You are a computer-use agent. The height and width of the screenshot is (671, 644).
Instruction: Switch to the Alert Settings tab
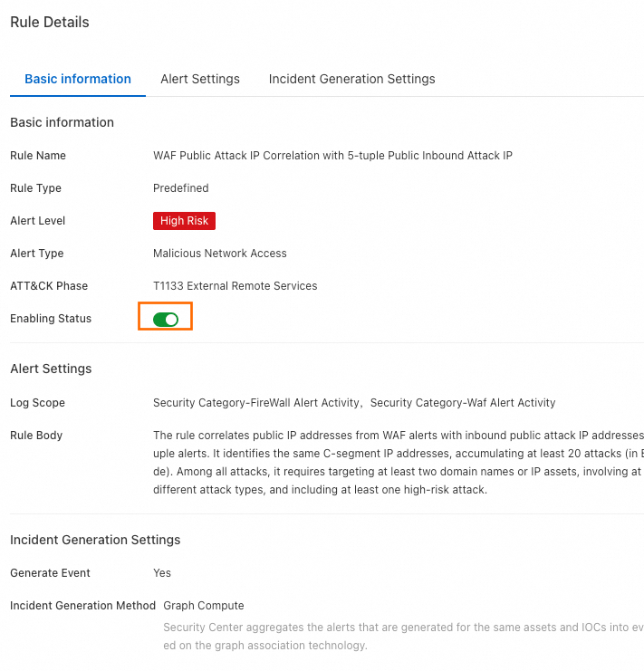coord(200,79)
